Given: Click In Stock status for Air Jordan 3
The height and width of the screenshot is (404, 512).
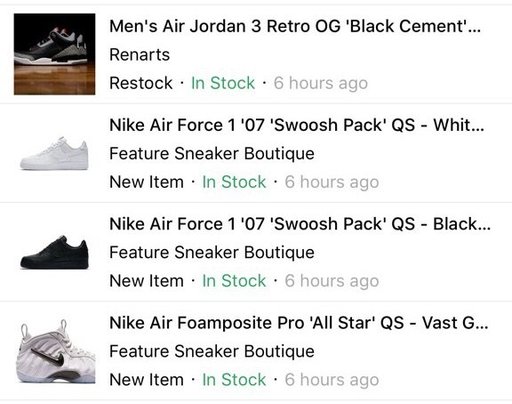Looking at the screenshot, I should (x=223, y=83).
